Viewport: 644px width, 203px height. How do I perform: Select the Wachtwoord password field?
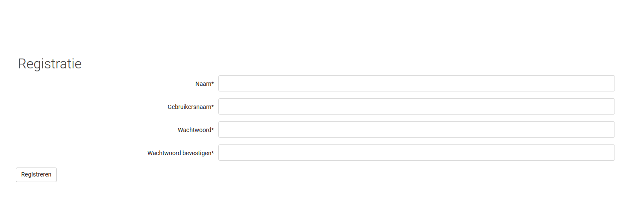tap(416, 129)
